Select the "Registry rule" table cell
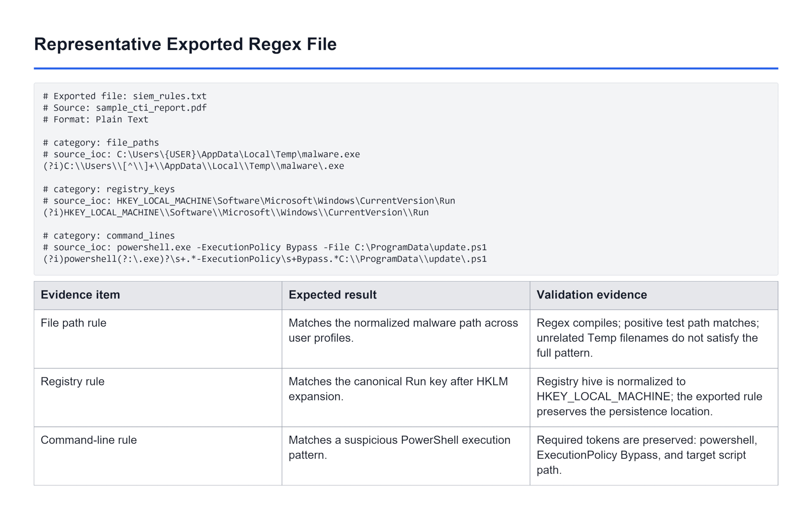812x525 pixels. pos(158,398)
